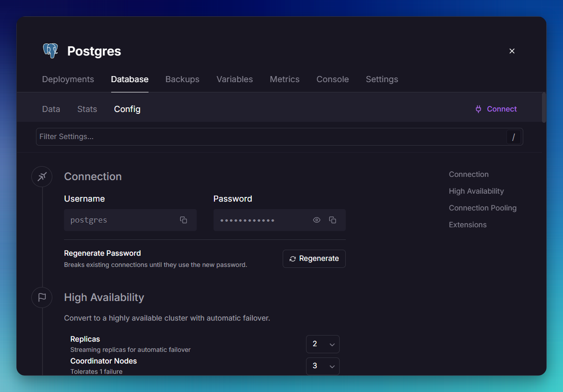Select the Data sub-tab

(x=51, y=109)
